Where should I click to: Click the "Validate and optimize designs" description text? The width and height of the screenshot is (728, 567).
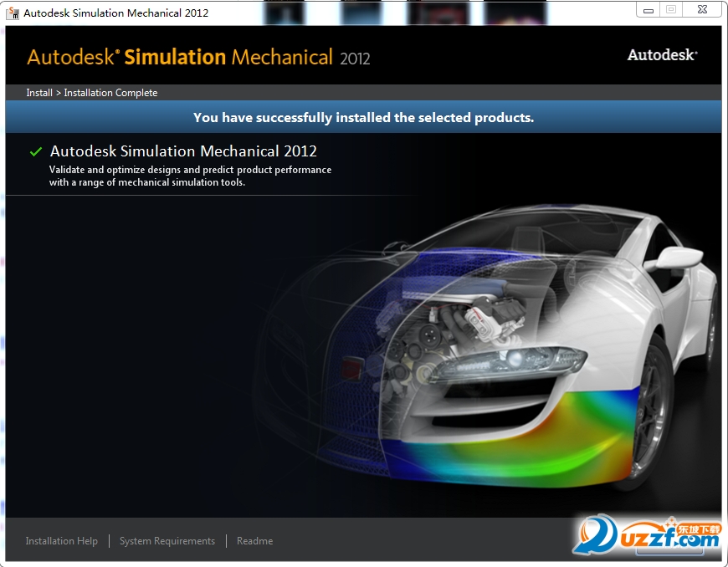pyautogui.click(x=190, y=176)
